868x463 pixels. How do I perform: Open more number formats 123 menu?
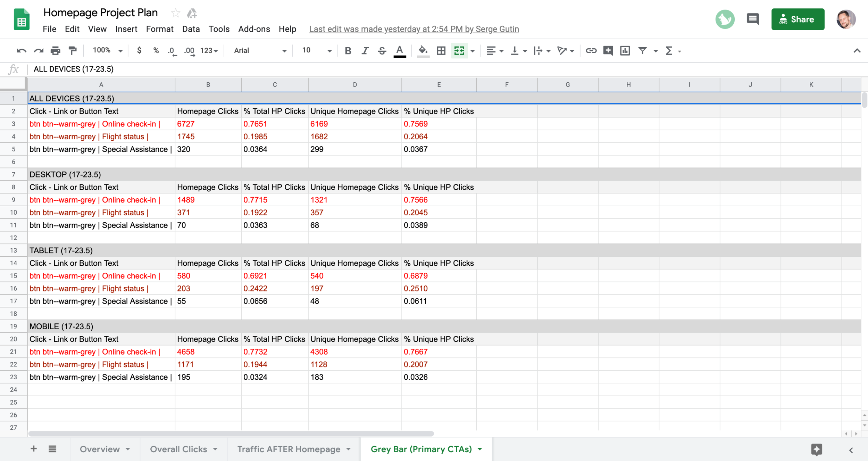pos(209,51)
